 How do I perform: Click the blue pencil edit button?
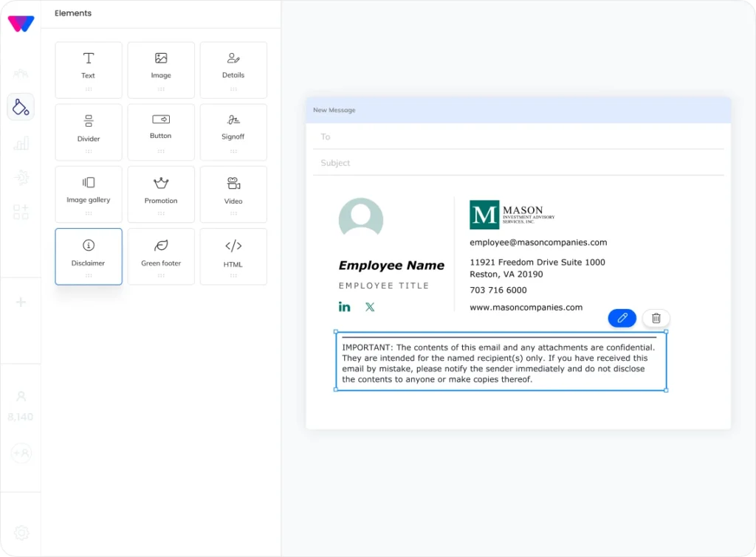point(622,318)
